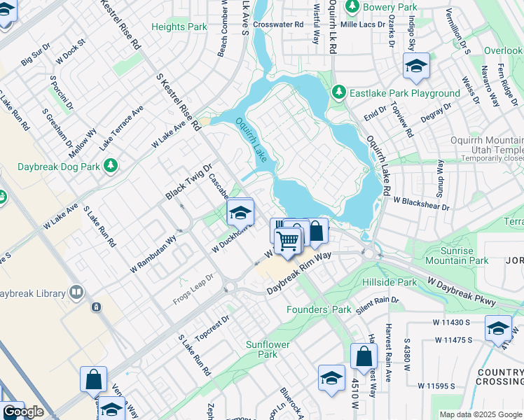Select the Oquirrh Lake label
This screenshot has width=524, height=420.
coord(251,140)
